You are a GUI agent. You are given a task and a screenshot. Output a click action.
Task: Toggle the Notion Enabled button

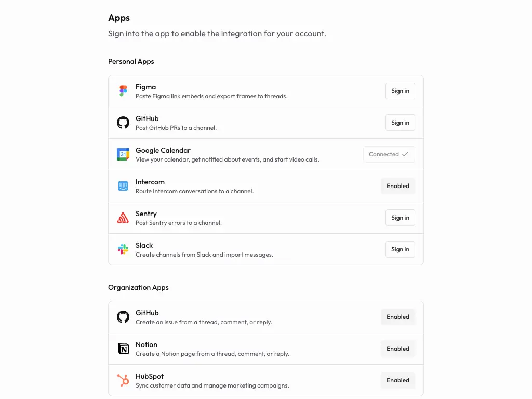pyautogui.click(x=398, y=349)
